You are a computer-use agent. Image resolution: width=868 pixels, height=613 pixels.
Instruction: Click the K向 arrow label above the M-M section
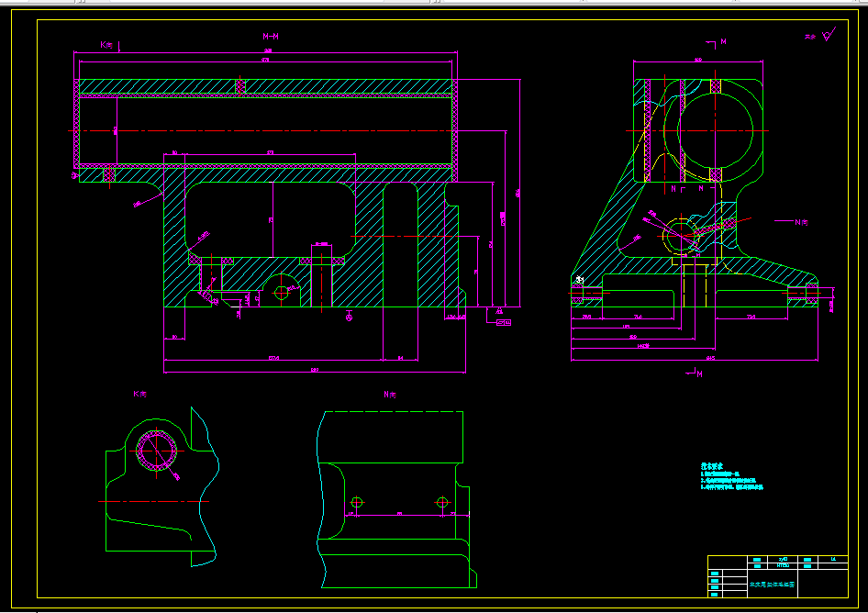(x=106, y=45)
